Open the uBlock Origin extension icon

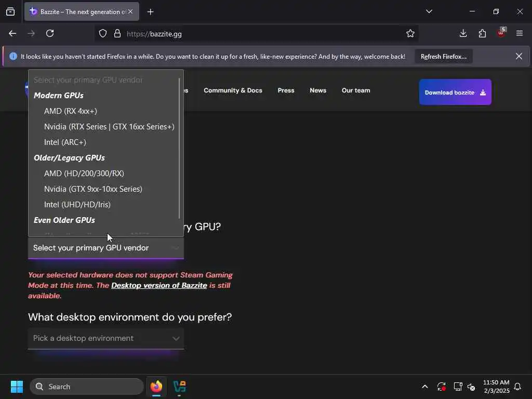[501, 33]
